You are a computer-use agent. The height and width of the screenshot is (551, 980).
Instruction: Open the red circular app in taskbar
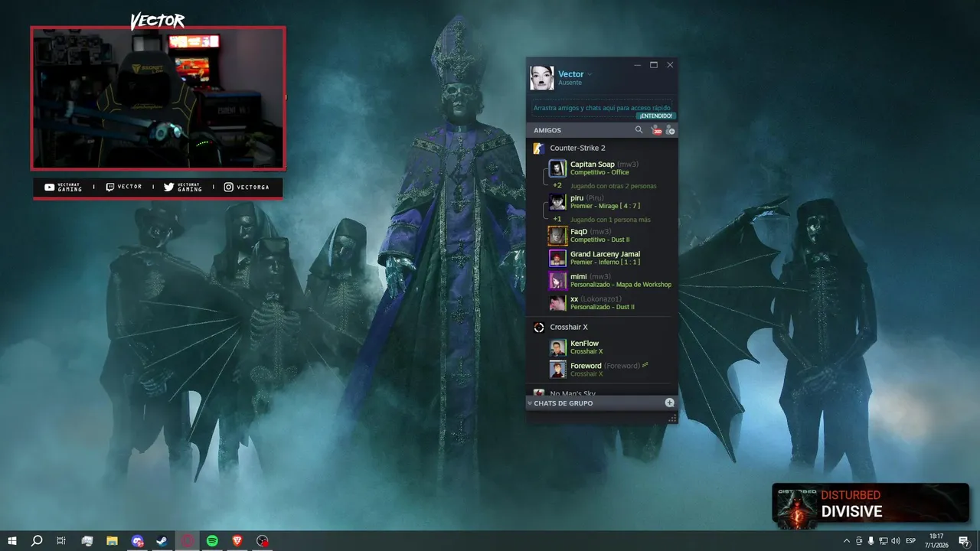point(188,540)
